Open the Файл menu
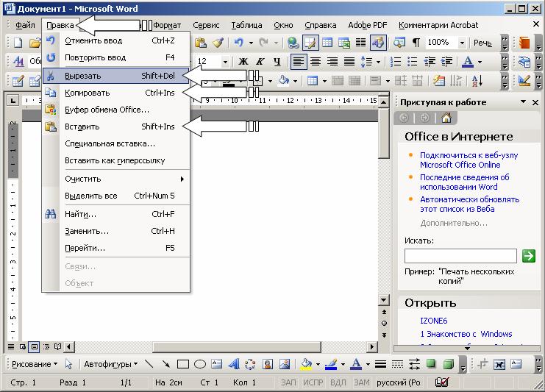Screen dimensions: 545x392 tap(25, 25)
